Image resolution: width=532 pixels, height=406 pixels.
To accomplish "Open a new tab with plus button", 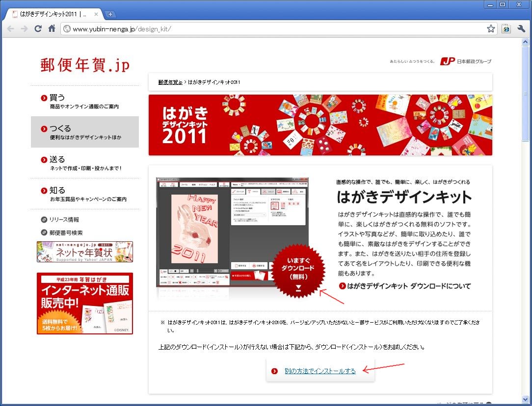I will (110, 14).
